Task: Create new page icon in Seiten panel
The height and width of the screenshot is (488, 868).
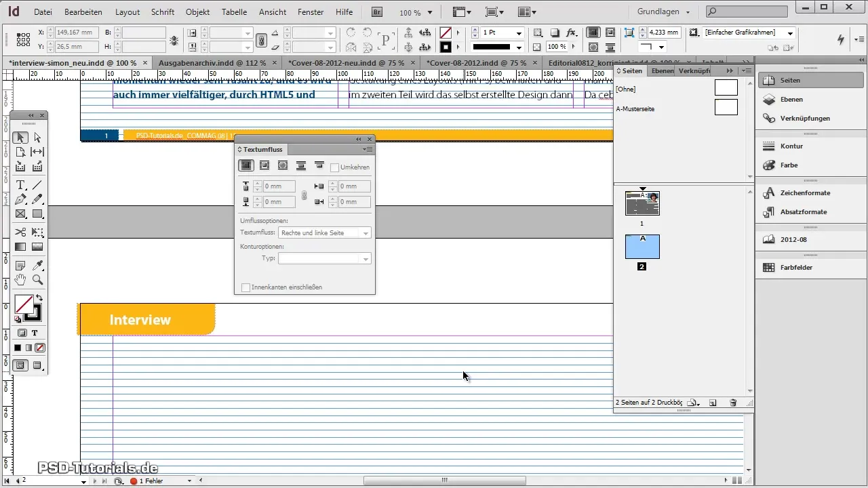Action: pos(713,403)
